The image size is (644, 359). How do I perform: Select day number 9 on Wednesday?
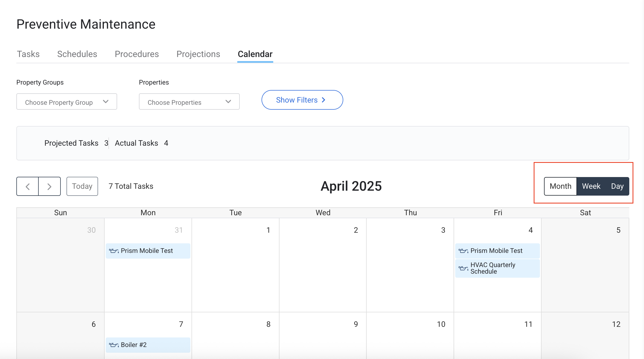pyautogui.click(x=356, y=324)
